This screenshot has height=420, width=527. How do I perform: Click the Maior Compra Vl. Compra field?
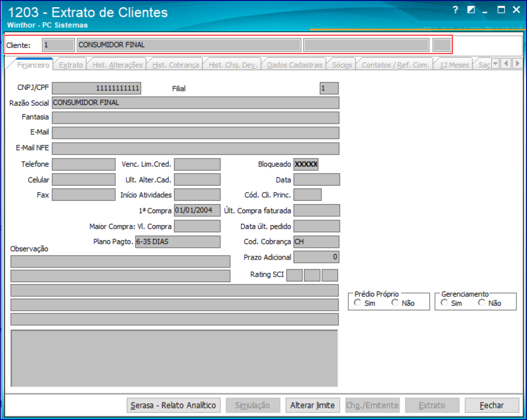pos(197,226)
